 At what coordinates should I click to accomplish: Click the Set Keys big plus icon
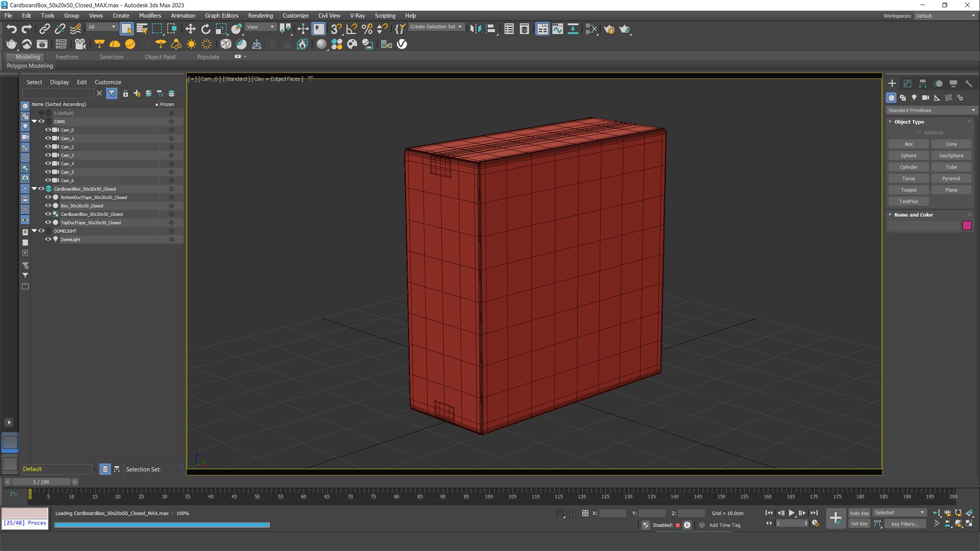(836, 518)
